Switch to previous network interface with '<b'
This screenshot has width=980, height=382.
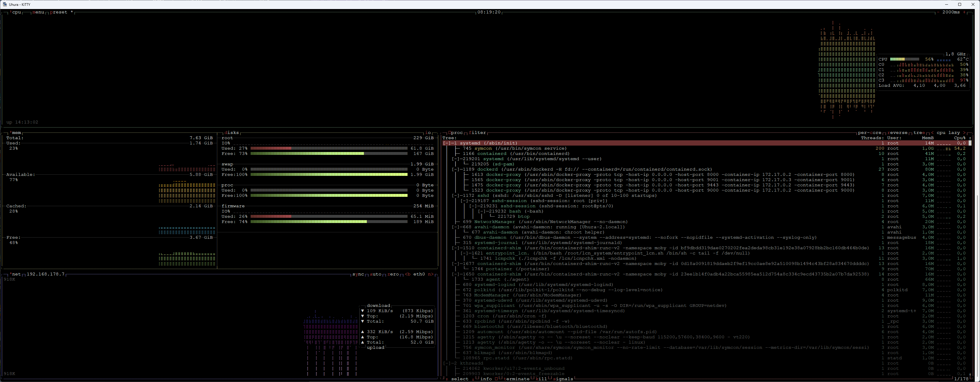pos(408,274)
